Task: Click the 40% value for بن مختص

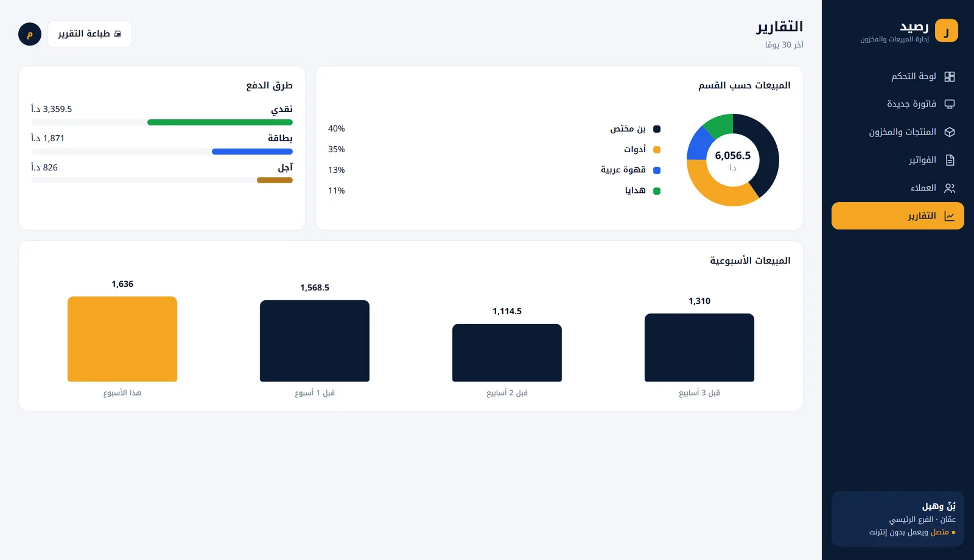Action: 337,129
